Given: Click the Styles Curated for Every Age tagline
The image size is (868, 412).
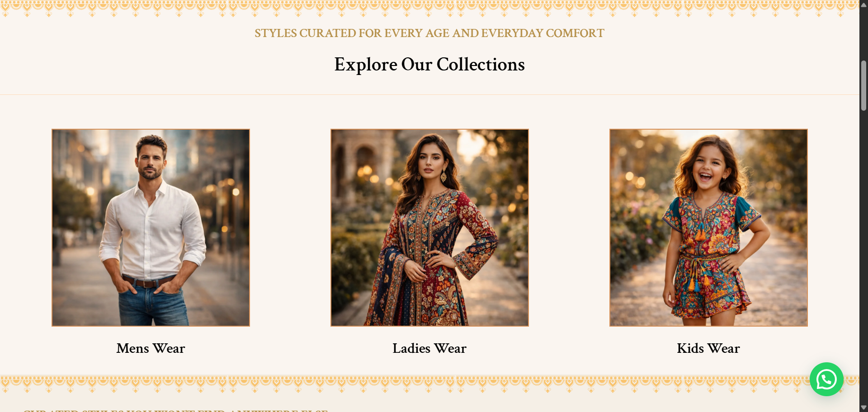Looking at the screenshot, I should point(429,33).
